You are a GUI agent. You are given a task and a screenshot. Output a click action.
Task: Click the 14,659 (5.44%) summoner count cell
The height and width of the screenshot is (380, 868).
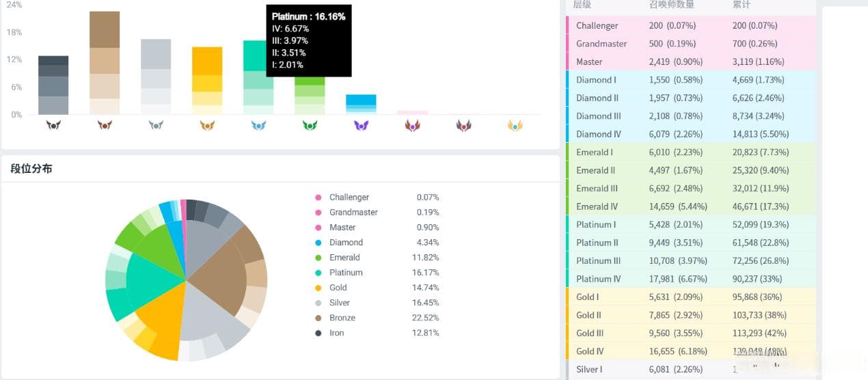(678, 206)
